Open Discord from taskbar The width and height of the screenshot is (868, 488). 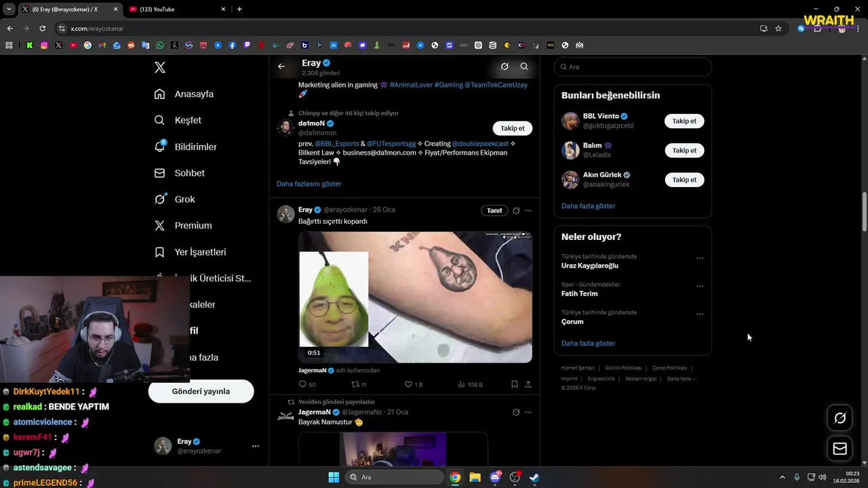click(495, 477)
